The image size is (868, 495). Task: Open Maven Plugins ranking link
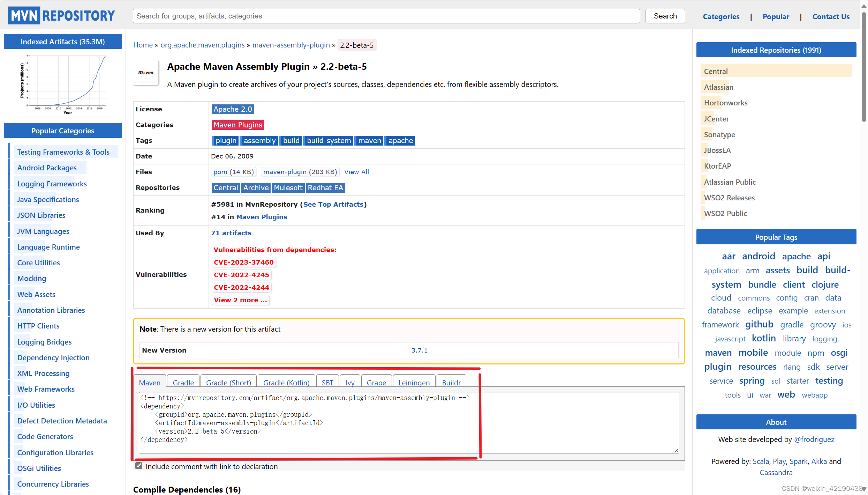pos(262,217)
